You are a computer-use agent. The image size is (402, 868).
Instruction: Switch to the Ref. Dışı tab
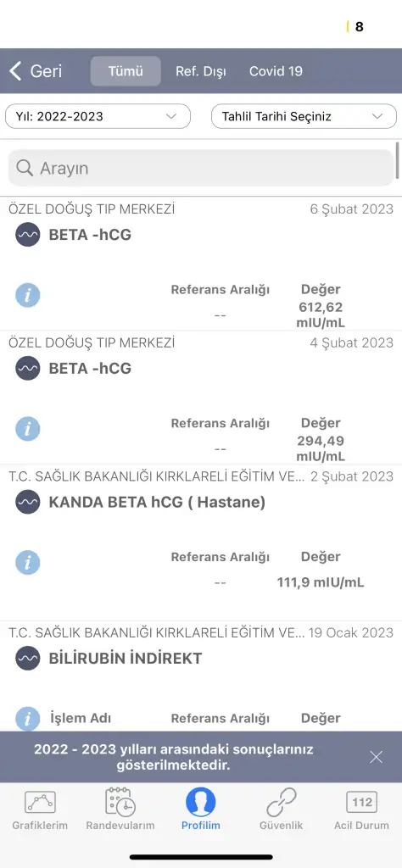pos(201,71)
